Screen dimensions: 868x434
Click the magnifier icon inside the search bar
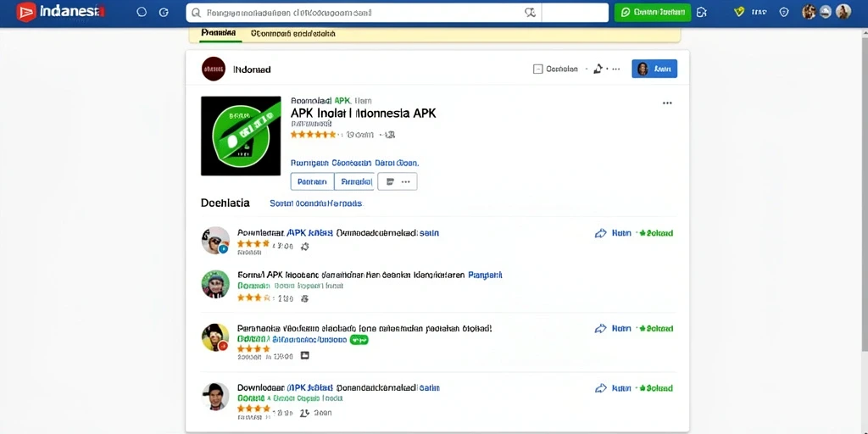196,12
